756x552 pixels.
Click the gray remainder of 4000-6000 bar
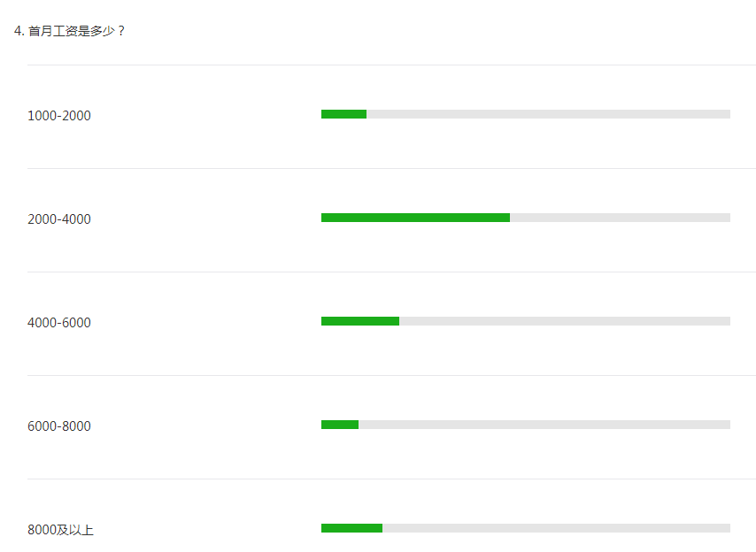tap(565, 321)
